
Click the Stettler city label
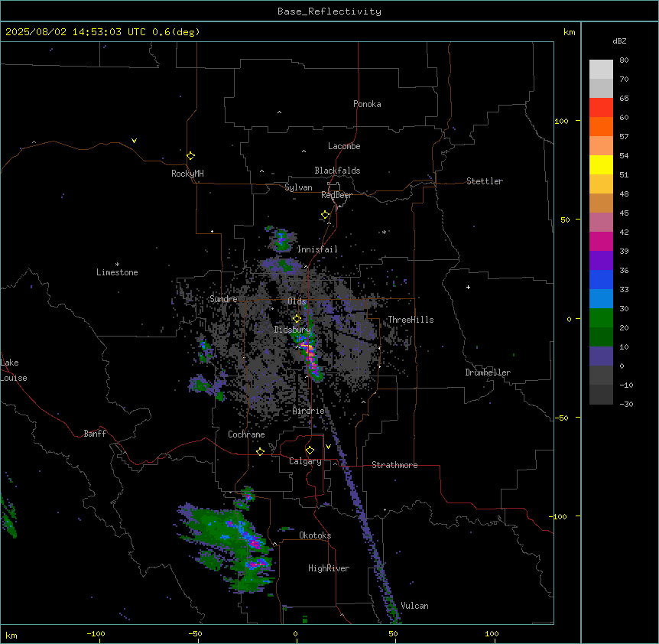(x=485, y=181)
